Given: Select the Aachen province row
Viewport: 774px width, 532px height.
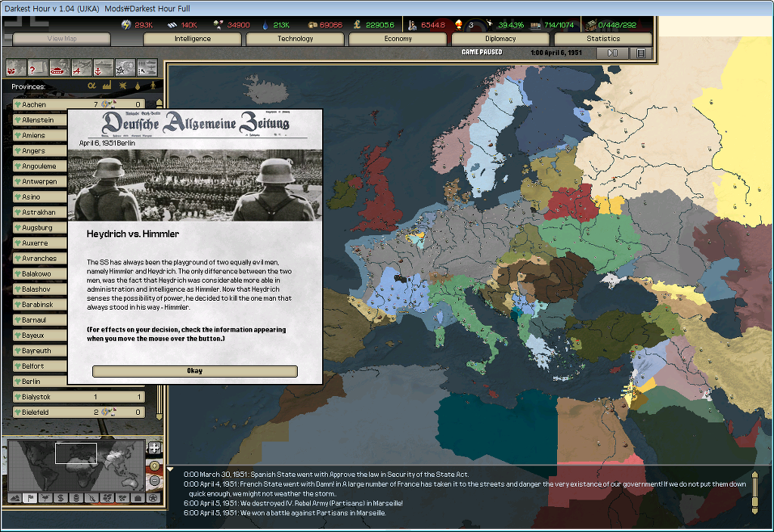Looking at the screenshot, I should tap(79, 104).
